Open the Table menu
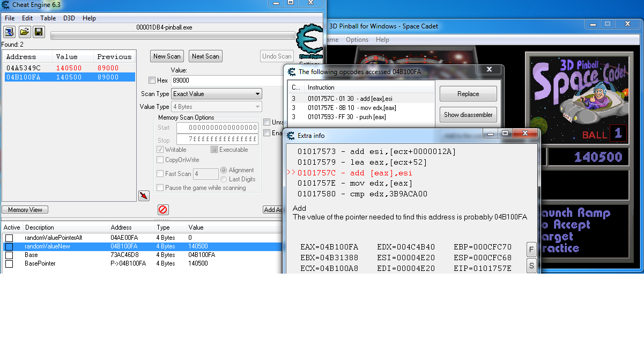 48,18
